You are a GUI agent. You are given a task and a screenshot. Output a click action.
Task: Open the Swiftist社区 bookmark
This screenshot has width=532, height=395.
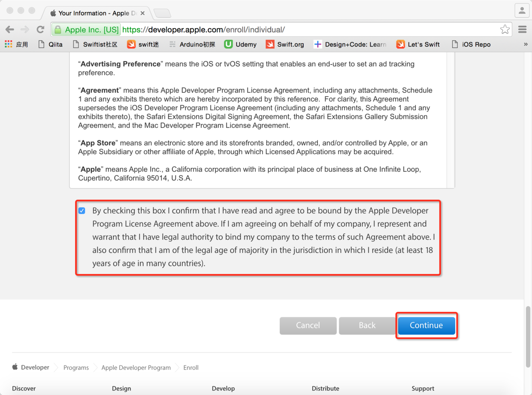coord(95,44)
